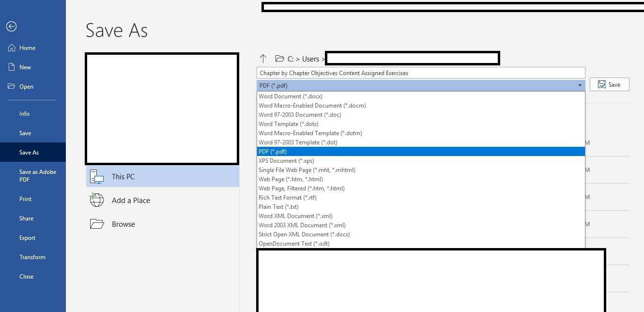This screenshot has width=644, height=312.
Task: Select Word Document (*.docx) format
Action: (x=421, y=96)
